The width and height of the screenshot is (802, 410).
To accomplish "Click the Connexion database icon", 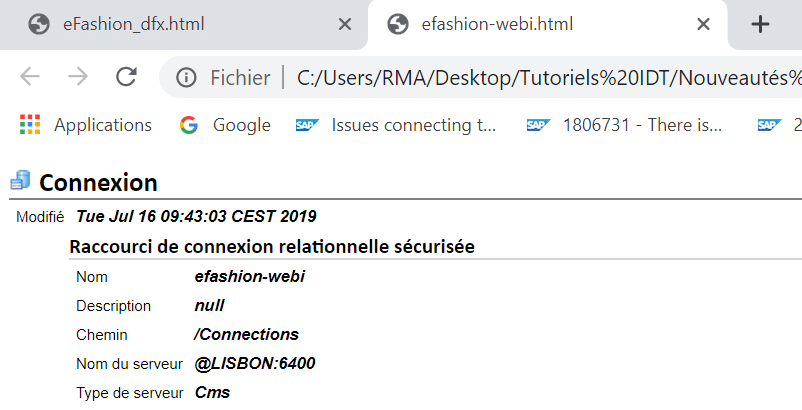I will 20,180.
